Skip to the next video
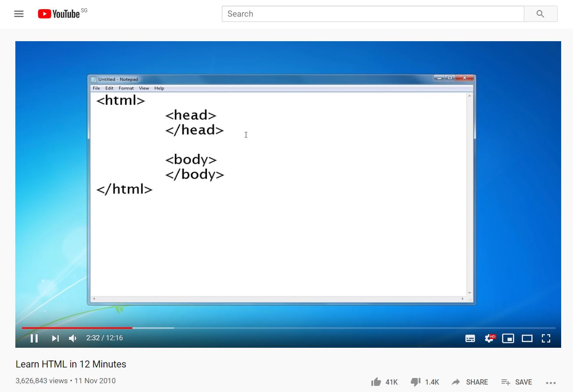573x392 pixels. pyautogui.click(x=55, y=338)
